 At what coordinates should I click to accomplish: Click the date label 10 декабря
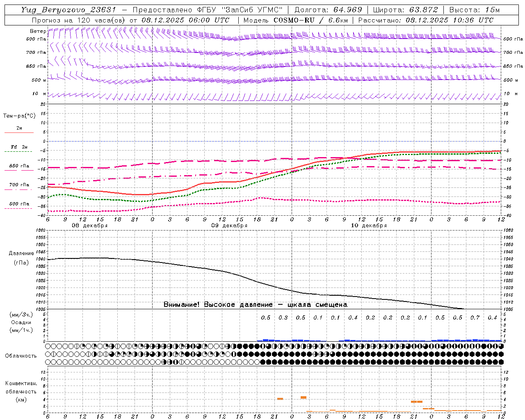point(369,226)
